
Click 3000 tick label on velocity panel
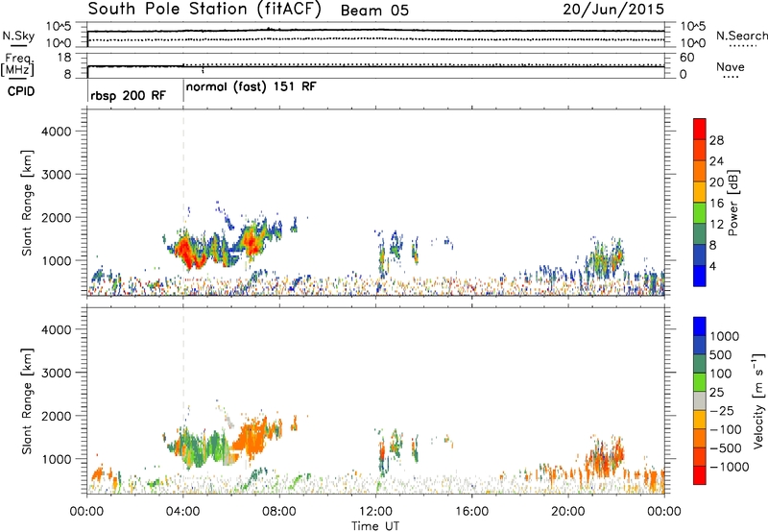[x=56, y=373]
